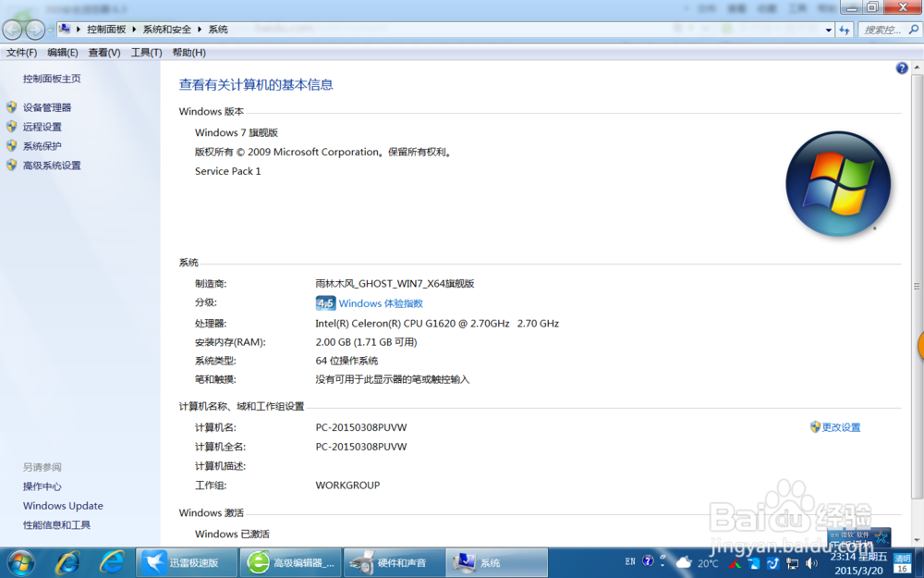
Task: Click the processor value Intel(R) Celeron(R) text
Action: click(437, 324)
